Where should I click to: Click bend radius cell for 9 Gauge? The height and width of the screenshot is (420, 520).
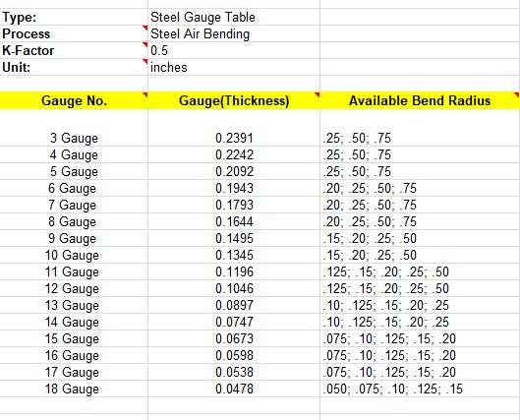420,238
